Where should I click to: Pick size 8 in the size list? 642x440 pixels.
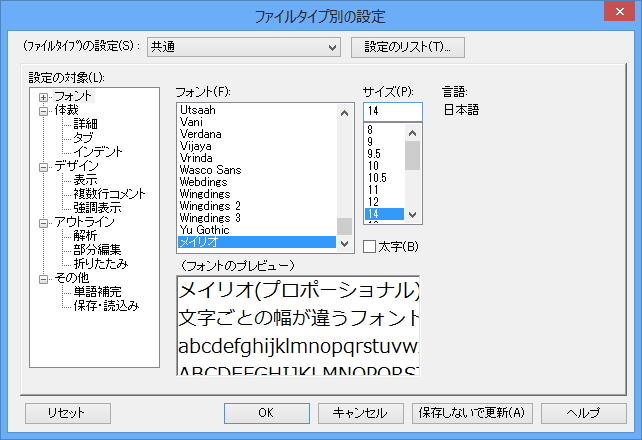click(x=384, y=130)
